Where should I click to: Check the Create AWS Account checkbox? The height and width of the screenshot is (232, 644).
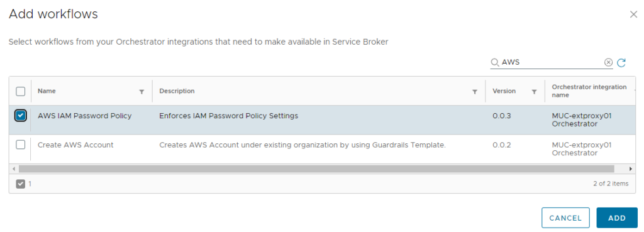21,145
